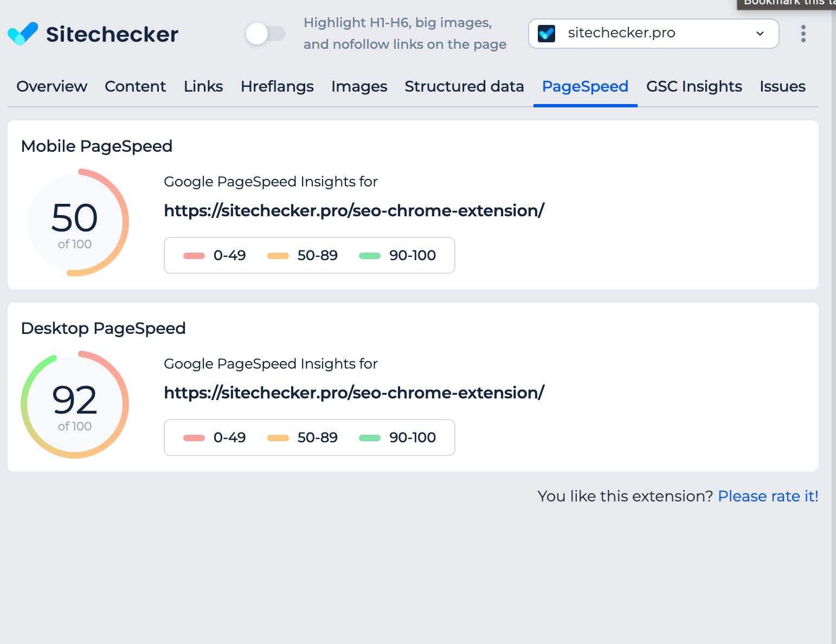Open the GSC Insights tab
Image resolution: width=836 pixels, height=644 pixels.
tap(694, 87)
